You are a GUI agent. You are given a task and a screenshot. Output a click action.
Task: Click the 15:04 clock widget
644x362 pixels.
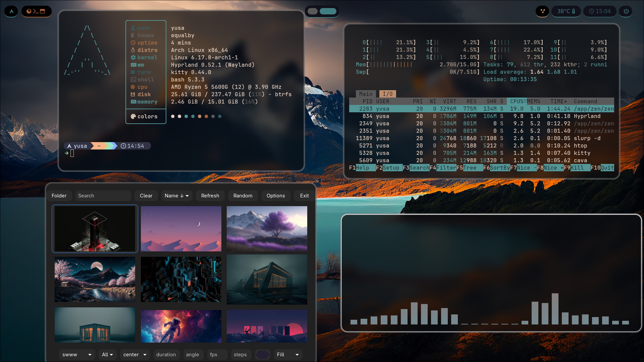coord(600,11)
